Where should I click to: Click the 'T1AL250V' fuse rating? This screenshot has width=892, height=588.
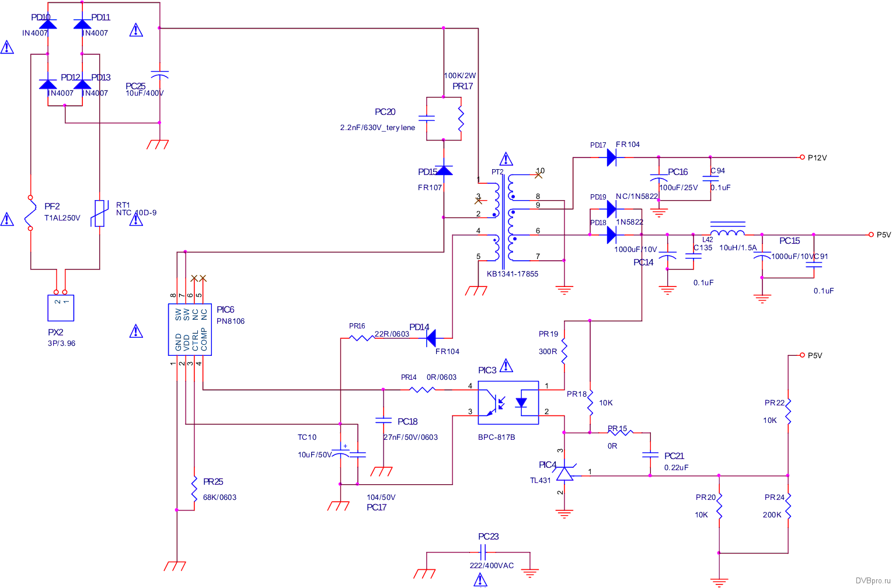pyautogui.click(x=62, y=218)
